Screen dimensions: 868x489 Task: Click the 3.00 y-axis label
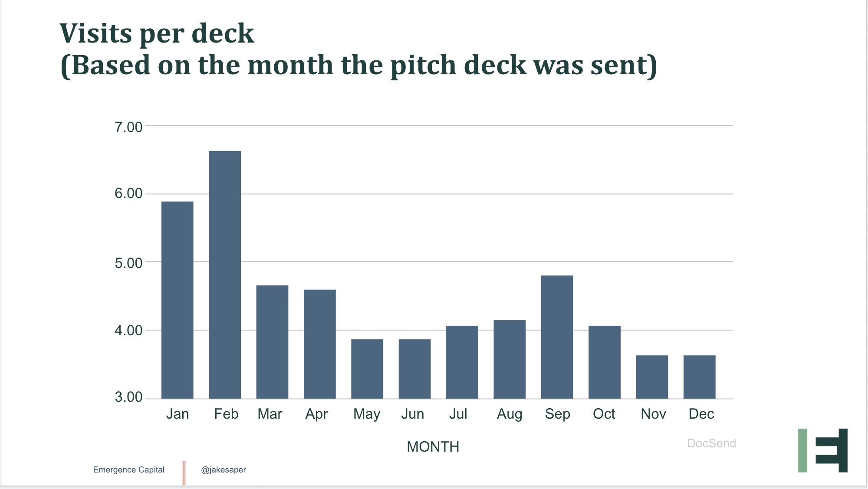click(x=128, y=397)
